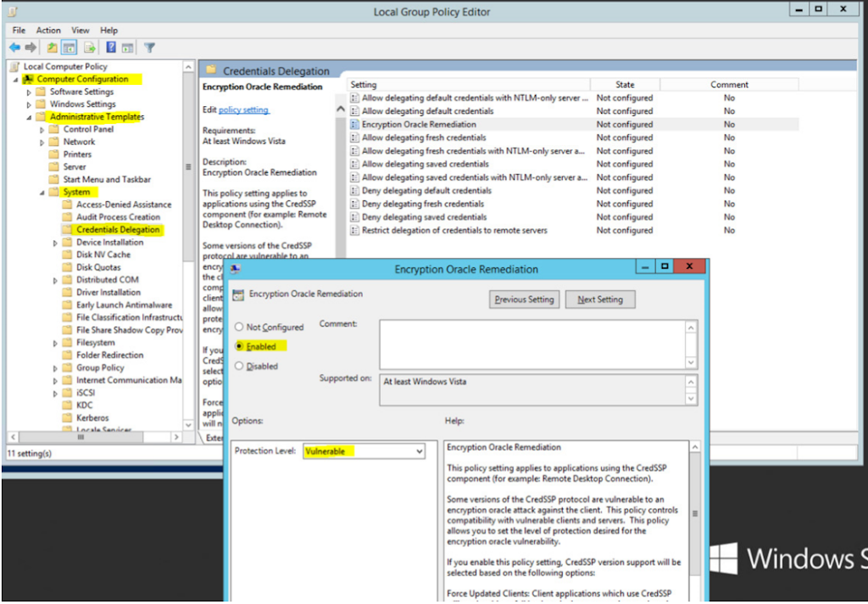Screen dimensions: 868x604
Task: Collapse the System tree node
Action: click(42, 193)
